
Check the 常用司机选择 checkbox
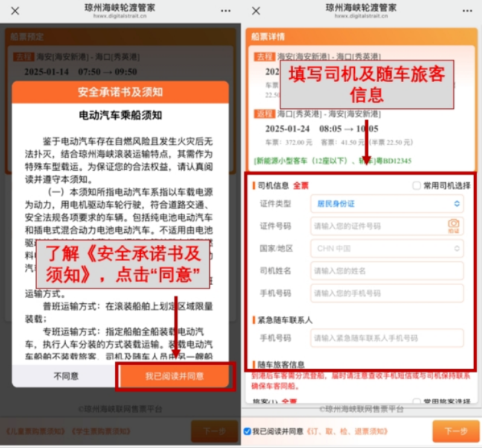click(x=416, y=186)
